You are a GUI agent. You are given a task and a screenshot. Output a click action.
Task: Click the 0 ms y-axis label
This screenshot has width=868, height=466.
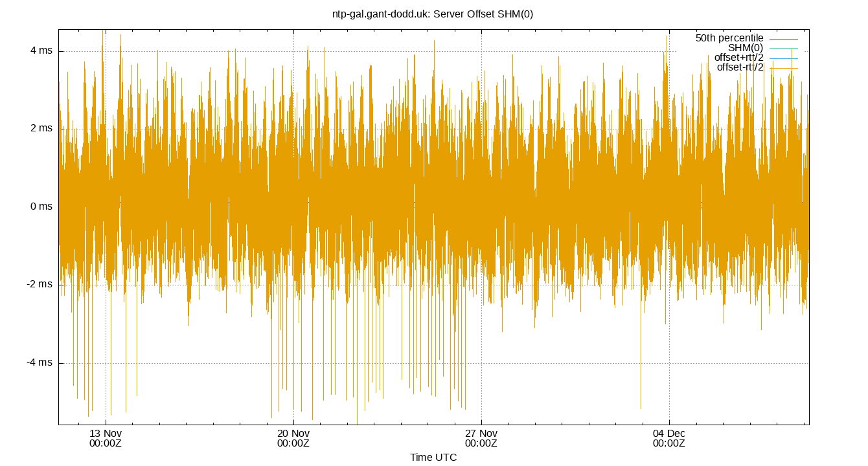pyautogui.click(x=40, y=205)
